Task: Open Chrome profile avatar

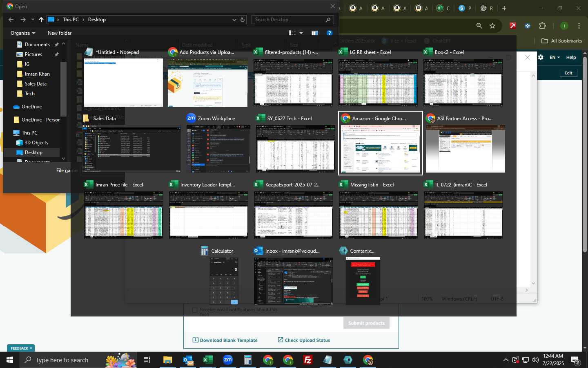Action: pos(564,26)
